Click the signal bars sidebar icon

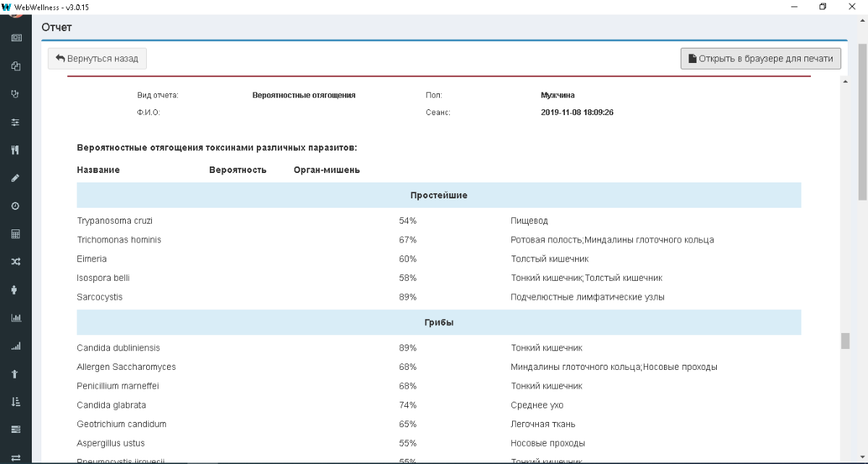pos(16,346)
